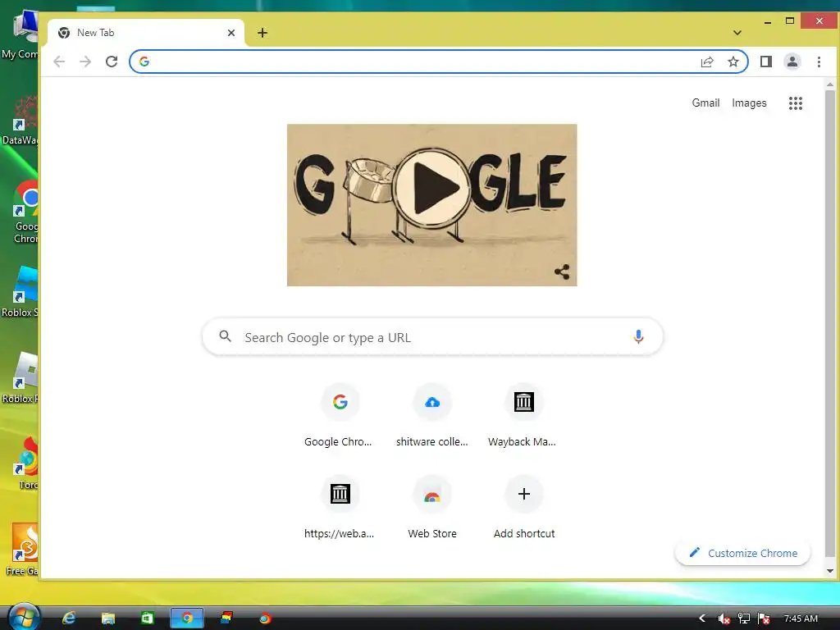Show hidden tray icons arrow
The width and height of the screenshot is (840, 630).
[702, 619]
